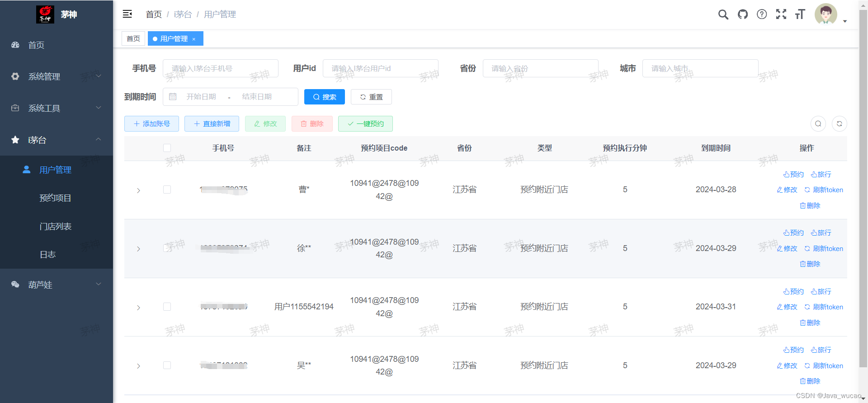
Task: Check the checkbox for the 曹* row
Action: point(167,190)
